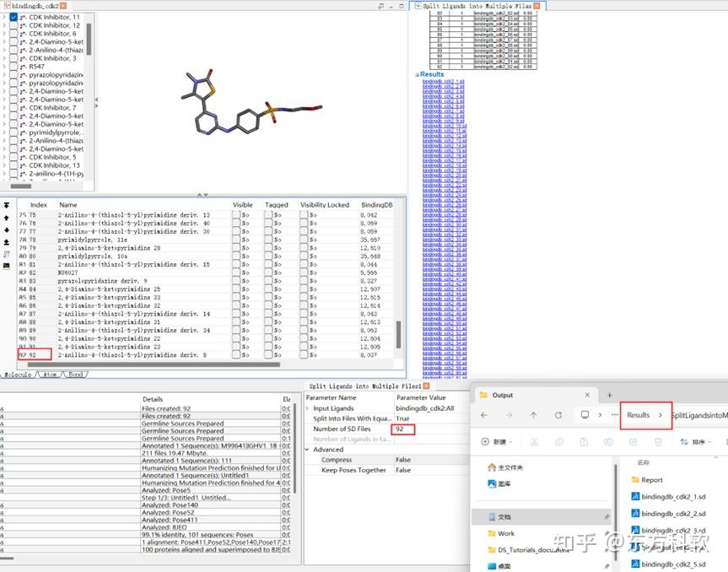728x572 pixels.
Task: Expand the Input Ligands parameter row
Action: (307, 408)
